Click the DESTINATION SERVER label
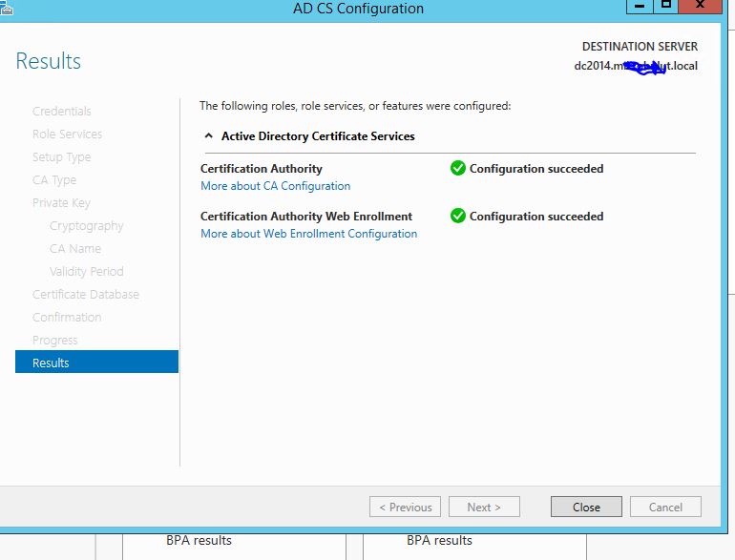Viewport: 735px width, 560px height. tap(640, 47)
